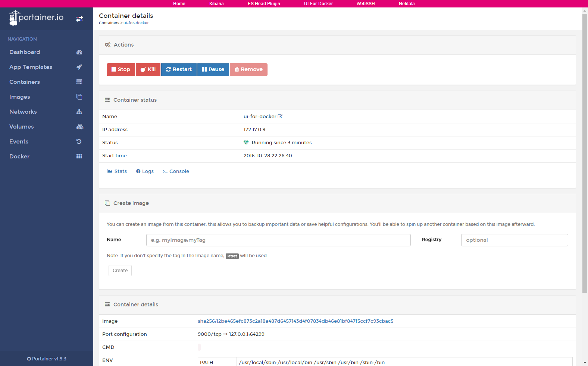The image size is (588, 366).
Task: Click the page vertical scrollbar thumb
Action: point(585,153)
